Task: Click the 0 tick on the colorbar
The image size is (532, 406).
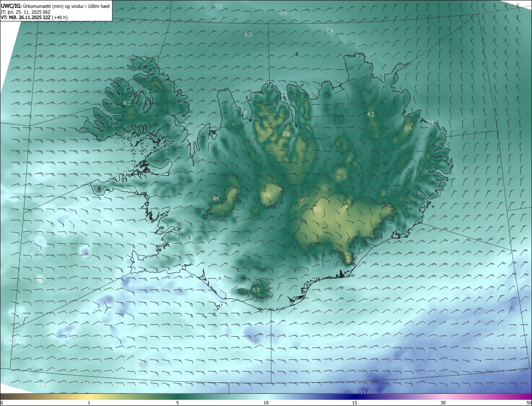Action: 2,403
